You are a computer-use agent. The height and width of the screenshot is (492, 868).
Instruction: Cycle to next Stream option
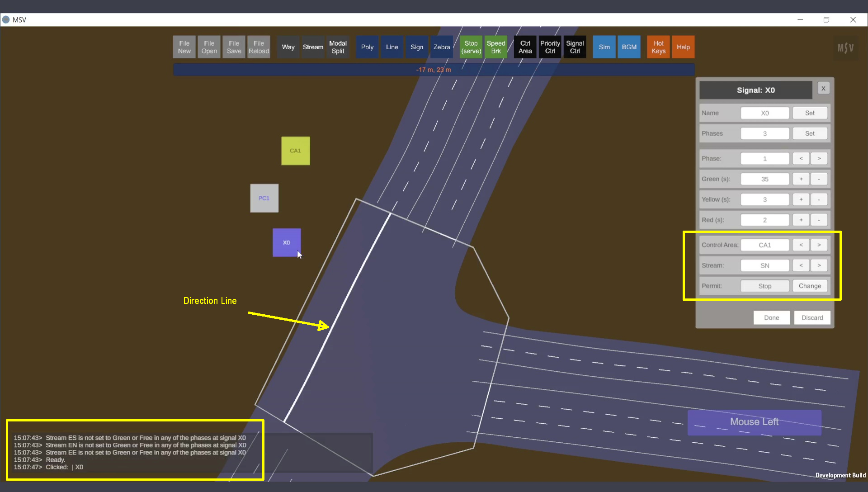819,265
